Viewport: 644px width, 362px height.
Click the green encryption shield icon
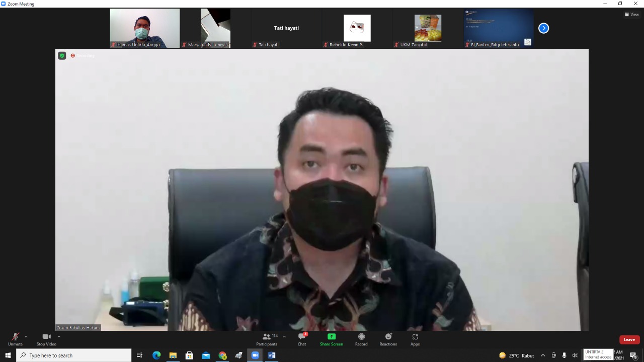(62, 56)
